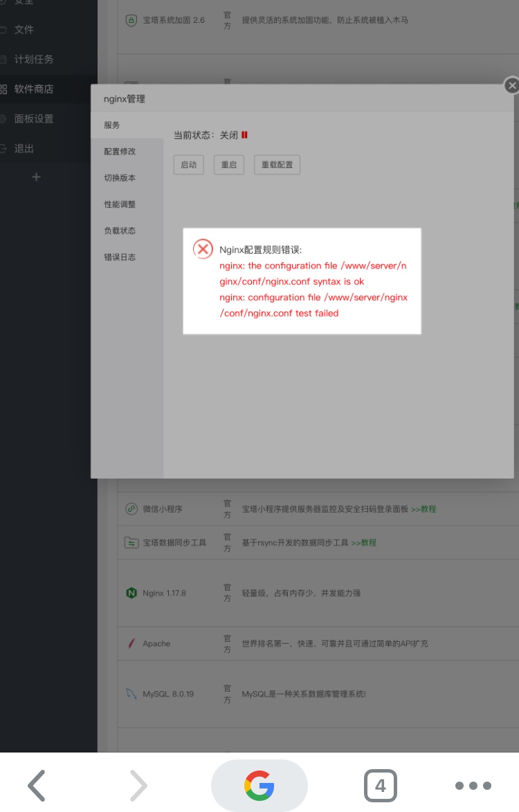Open the 配置修改 tab
This screenshot has height=812, width=519.
[x=127, y=151]
